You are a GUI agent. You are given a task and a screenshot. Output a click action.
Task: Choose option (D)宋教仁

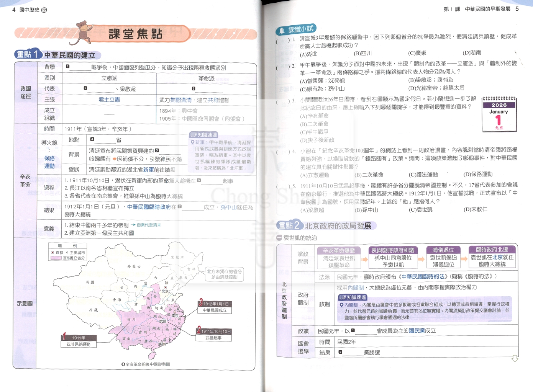tap(476, 209)
